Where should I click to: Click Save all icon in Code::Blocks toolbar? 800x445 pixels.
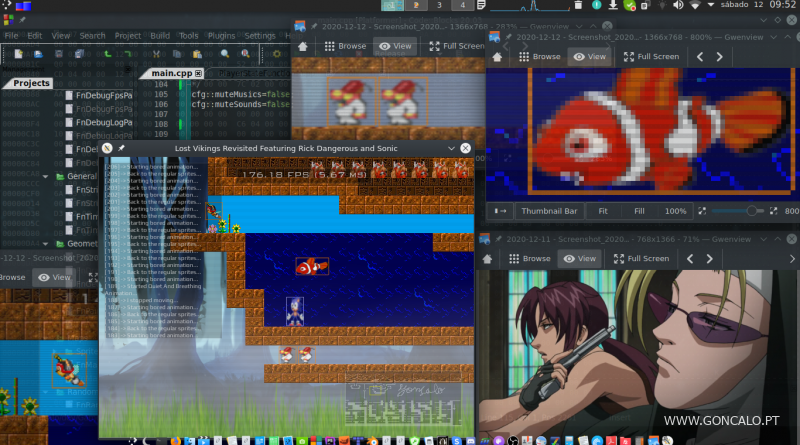click(79, 54)
